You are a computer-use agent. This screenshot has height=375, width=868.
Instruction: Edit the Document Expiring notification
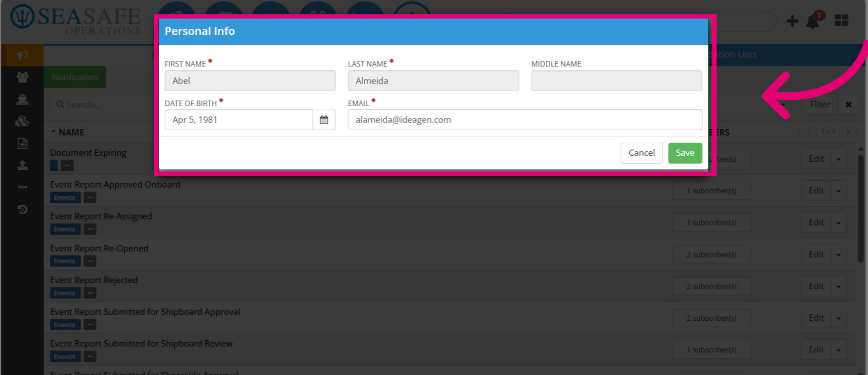(x=816, y=159)
